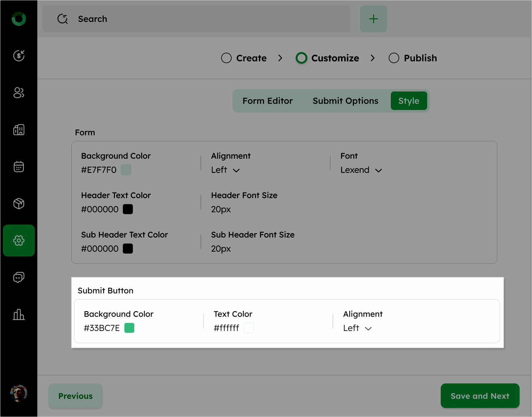Click the #33BC7E green color swatch
This screenshot has width=532, height=417.
point(129,328)
